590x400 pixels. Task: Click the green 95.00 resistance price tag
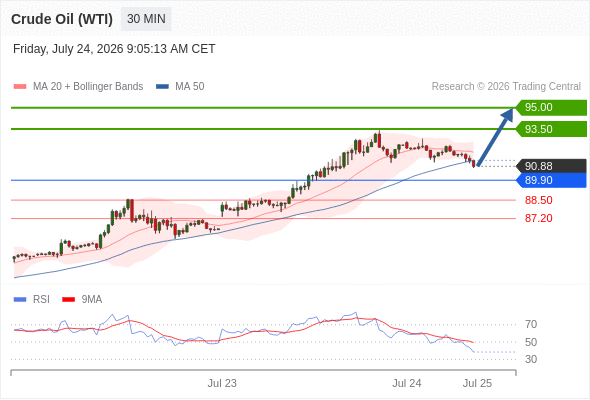pyautogui.click(x=551, y=107)
